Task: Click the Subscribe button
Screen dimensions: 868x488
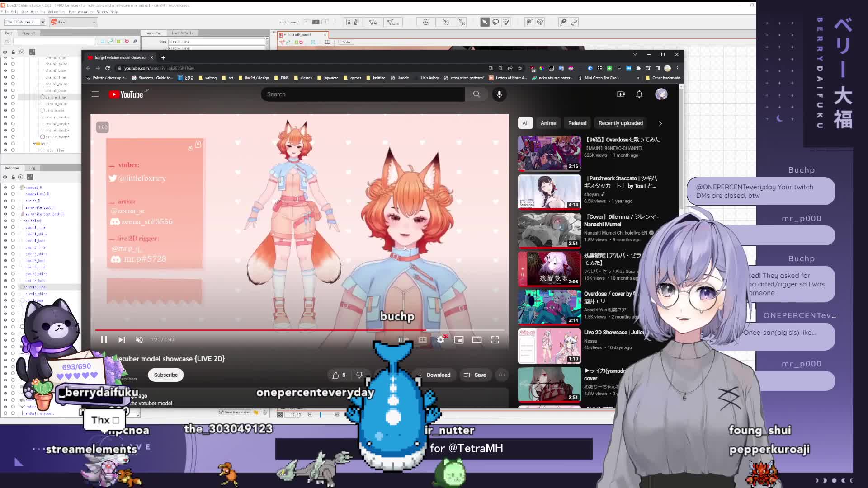Action: pyautogui.click(x=166, y=375)
